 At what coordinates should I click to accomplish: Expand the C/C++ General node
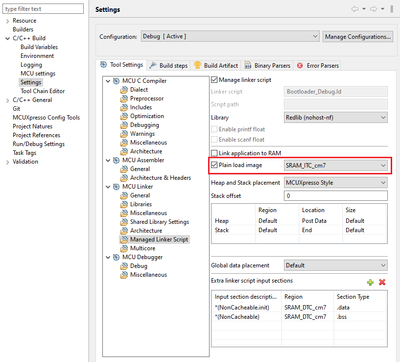(7, 100)
